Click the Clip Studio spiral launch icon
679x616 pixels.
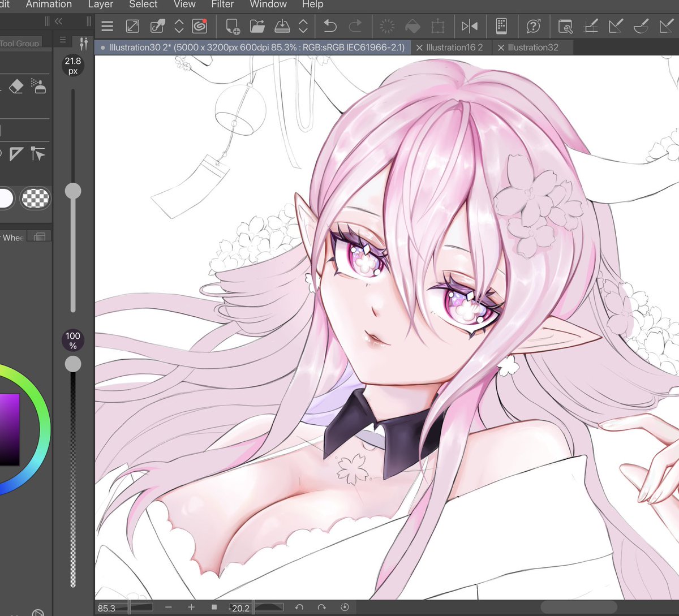(199, 26)
